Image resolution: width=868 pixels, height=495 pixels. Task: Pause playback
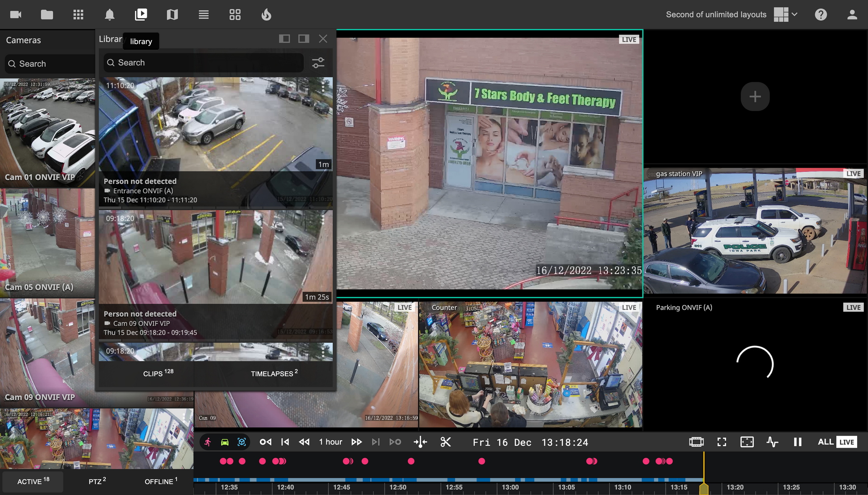point(798,442)
